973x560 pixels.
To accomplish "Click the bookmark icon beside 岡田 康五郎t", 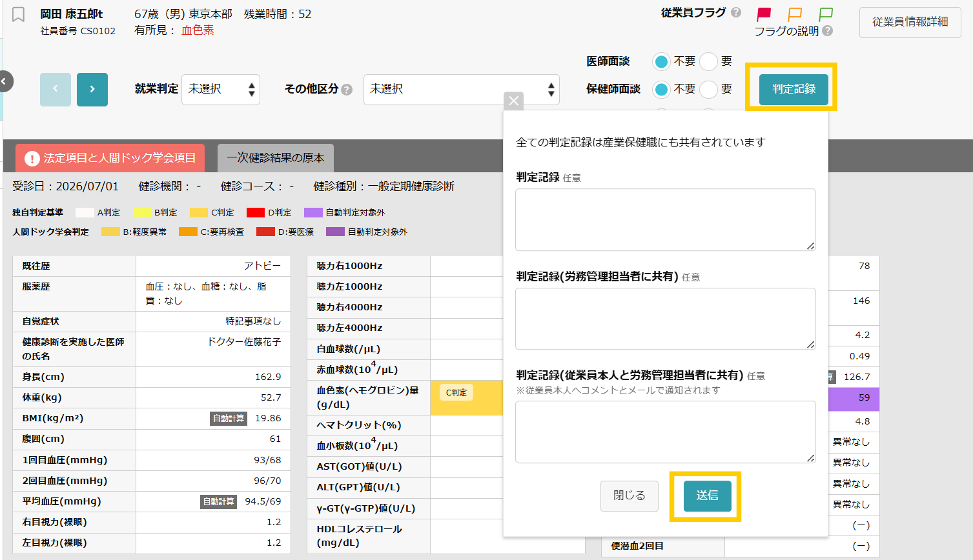I will point(19,14).
